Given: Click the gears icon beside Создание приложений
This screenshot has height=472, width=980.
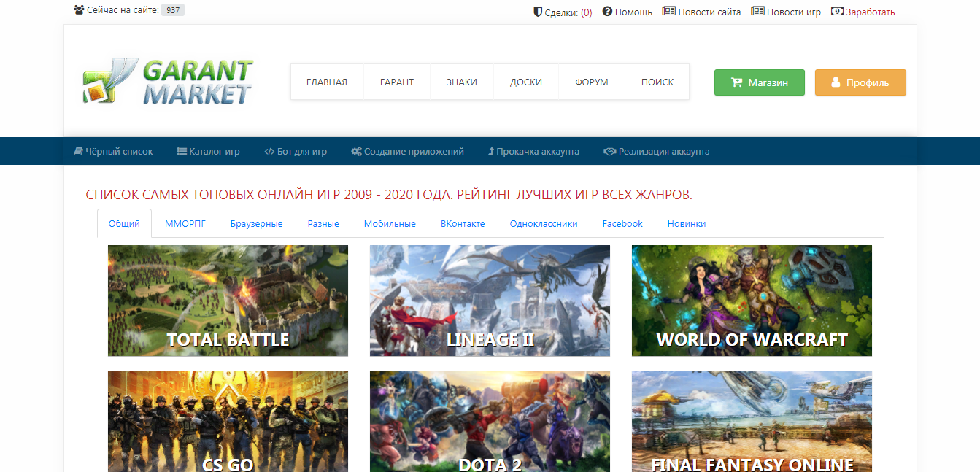Looking at the screenshot, I should 356,152.
